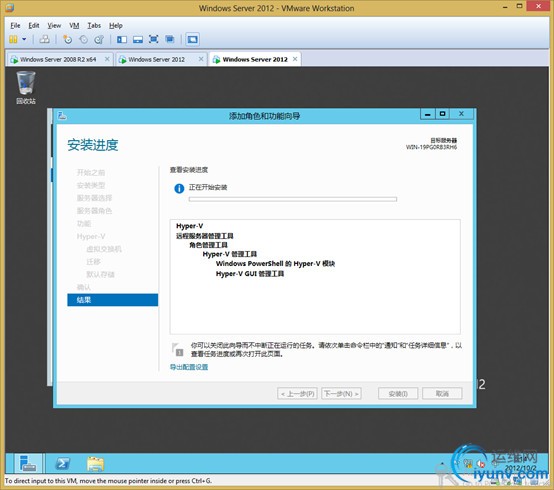Screen dimensions: 554x490
Task: Click the console view toolbar icon
Action: [193, 39]
